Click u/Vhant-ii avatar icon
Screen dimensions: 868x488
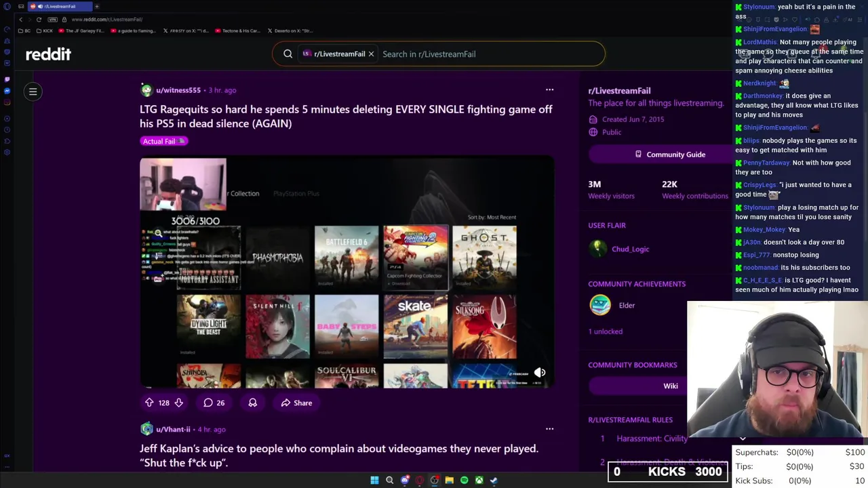click(x=146, y=428)
